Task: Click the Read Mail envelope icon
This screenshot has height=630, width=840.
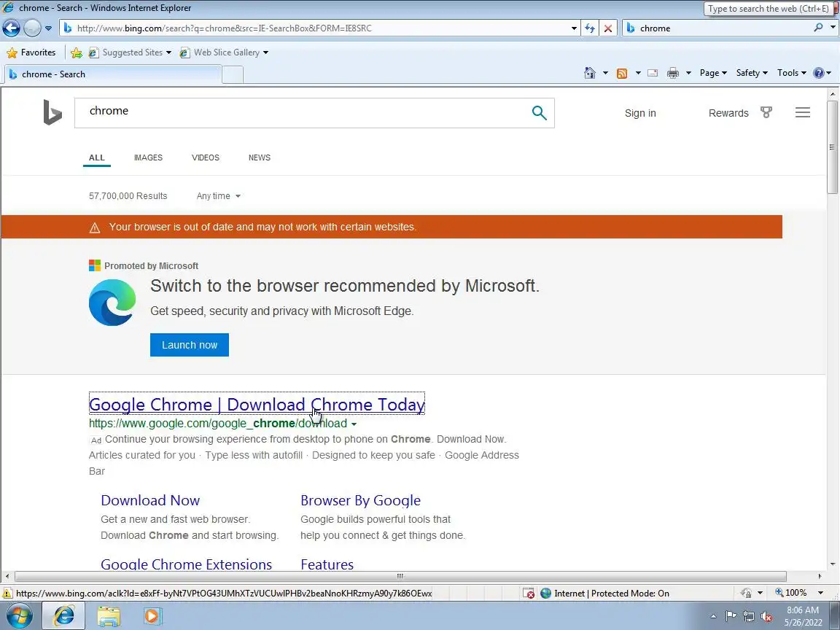Action: point(653,73)
